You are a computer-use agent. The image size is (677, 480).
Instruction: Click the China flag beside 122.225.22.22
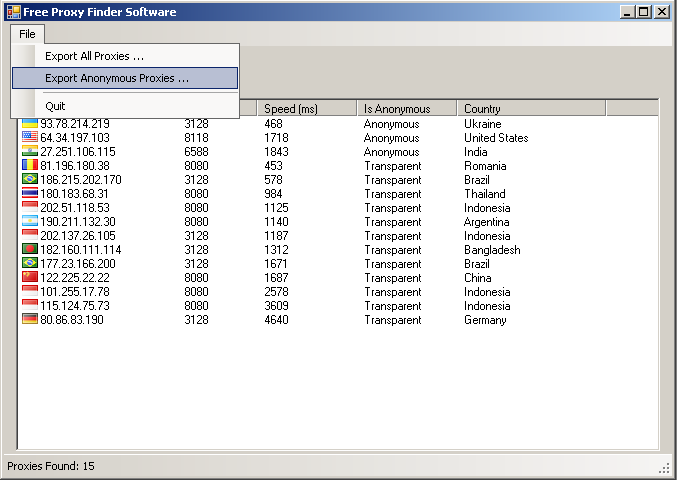click(30, 278)
